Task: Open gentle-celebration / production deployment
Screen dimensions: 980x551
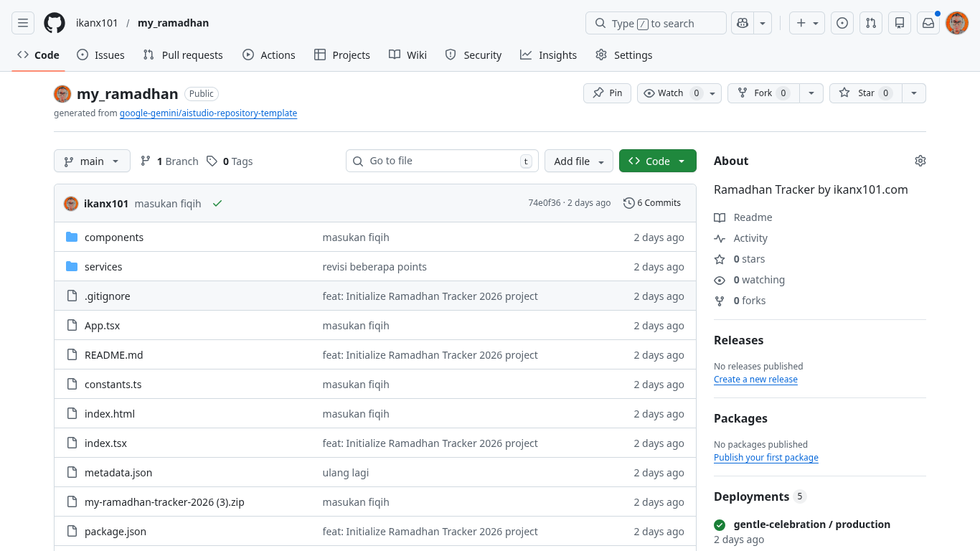Action: pos(812,524)
